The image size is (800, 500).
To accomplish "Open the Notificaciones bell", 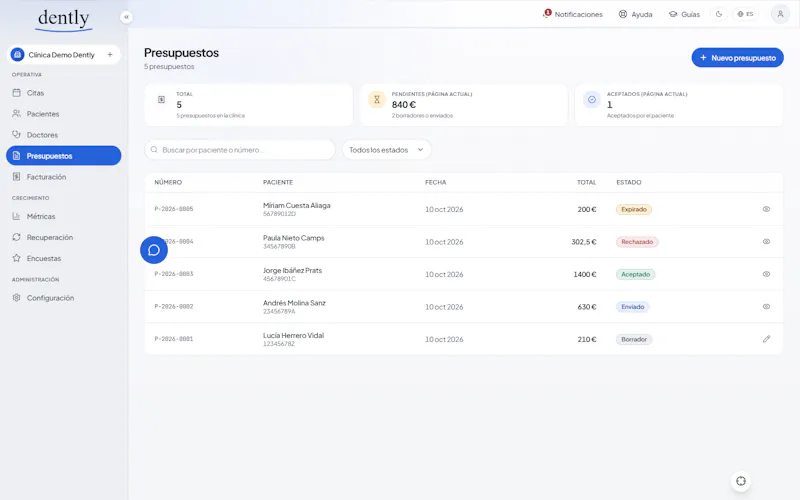I will pyautogui.click(x=572, y=14).
